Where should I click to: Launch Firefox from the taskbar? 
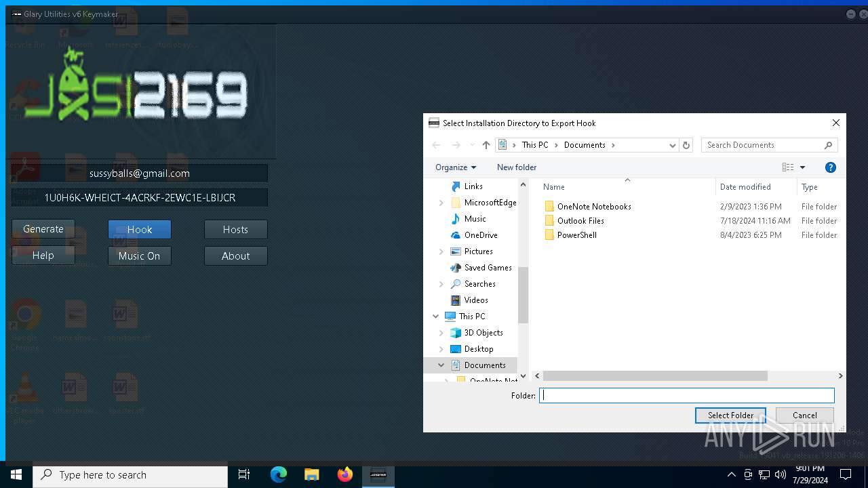click(x=344, y=475)
